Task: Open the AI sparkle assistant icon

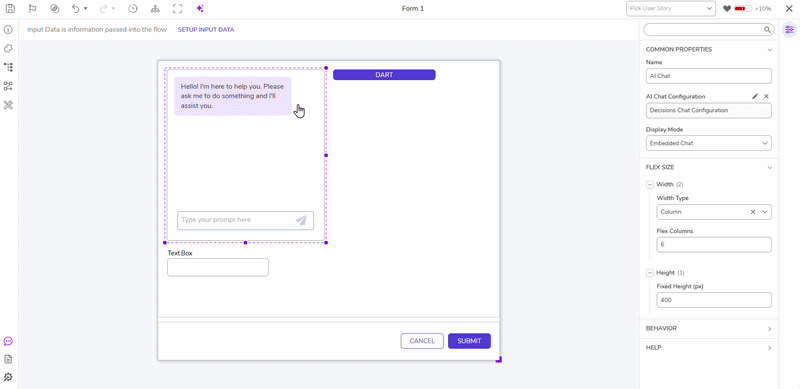Action: pyautogui.click(x=200, y=9)
